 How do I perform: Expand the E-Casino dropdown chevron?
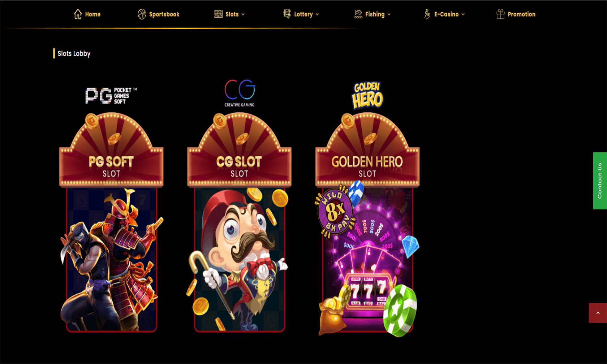point(463,14)
